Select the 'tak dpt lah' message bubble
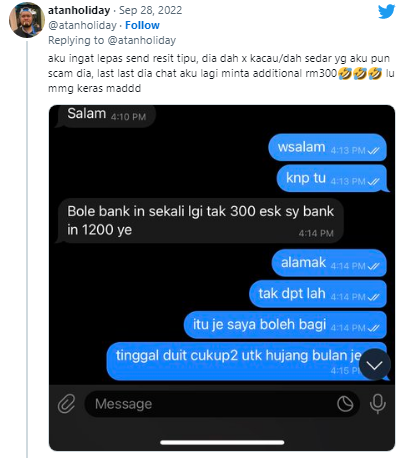406x460 pixels. (x=318, y=294)
